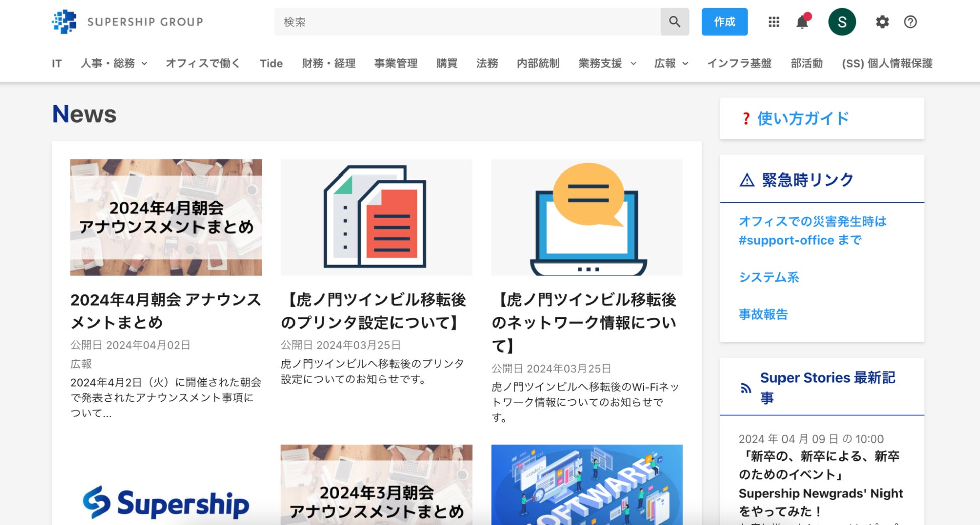Click the Supership Group logo

pyautogui.click(x=127, y=22)
